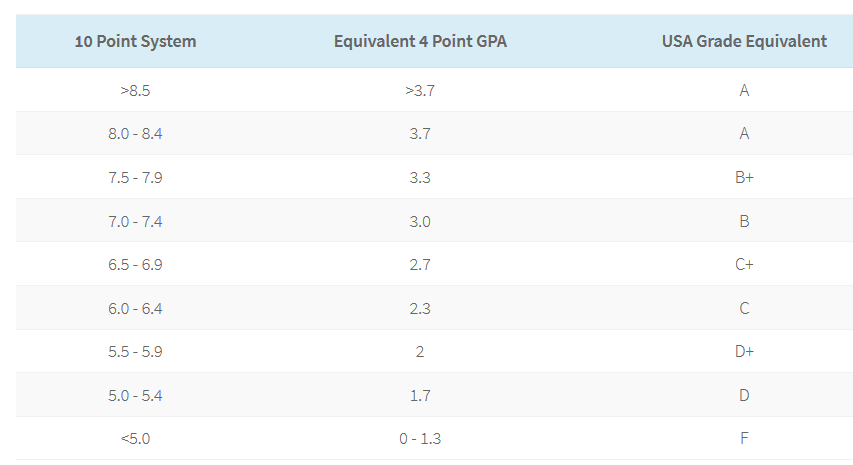Select the B+ grade cell
The width and height of the screenshot is (853, 465).
744,177
